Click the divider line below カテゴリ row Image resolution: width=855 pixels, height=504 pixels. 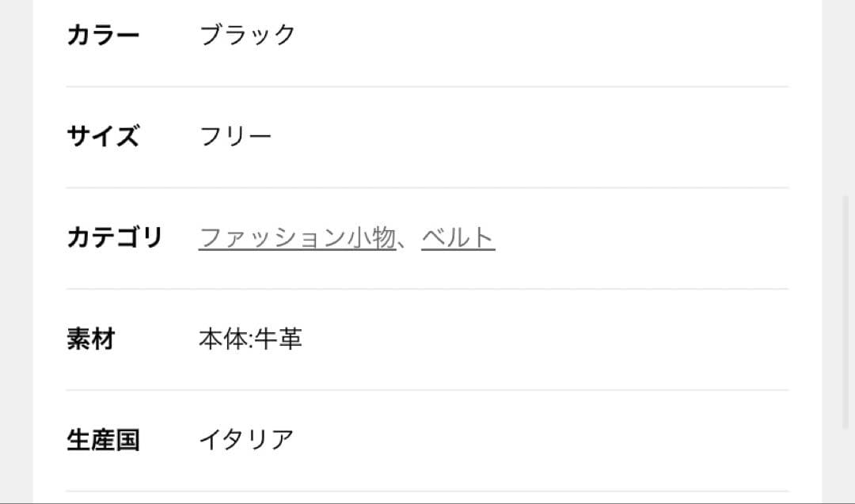click(x=427, y=289)
